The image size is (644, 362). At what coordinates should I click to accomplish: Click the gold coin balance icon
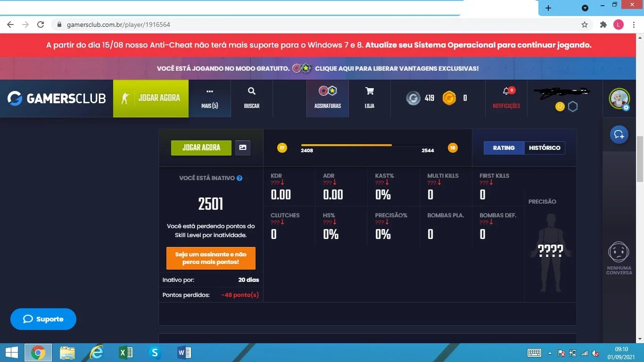click(449, 98)
